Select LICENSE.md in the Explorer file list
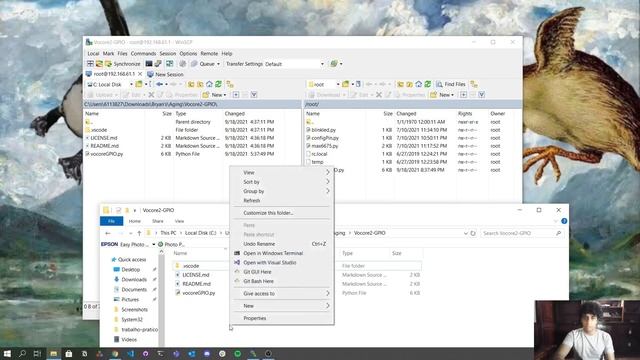This screenshot has width=640, height=360. 196,275
